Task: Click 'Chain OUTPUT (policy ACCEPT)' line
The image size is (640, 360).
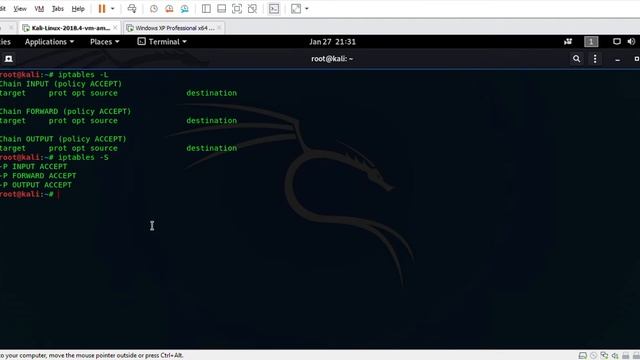Action: click(x=63, y=139)
